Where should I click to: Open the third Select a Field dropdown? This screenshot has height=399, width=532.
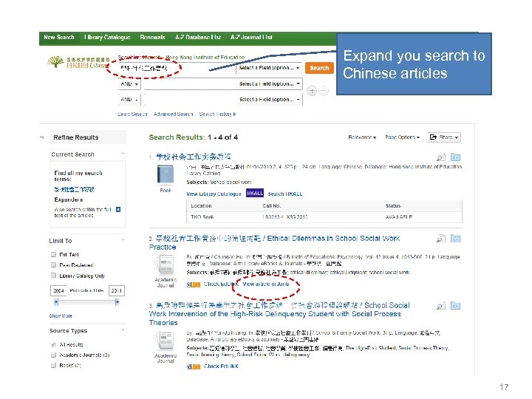coord(270,100)
